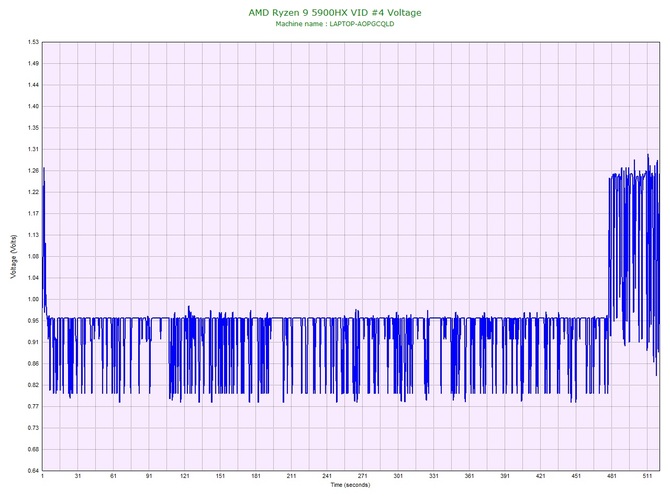
Task: Select the 1.22 voltage axis value
Action: point(33,192)
